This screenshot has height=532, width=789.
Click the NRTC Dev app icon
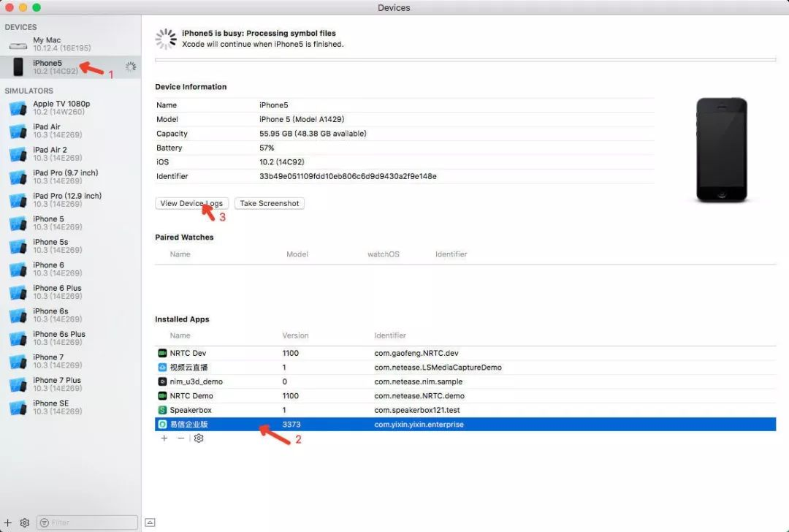click(x=162, y=353)
